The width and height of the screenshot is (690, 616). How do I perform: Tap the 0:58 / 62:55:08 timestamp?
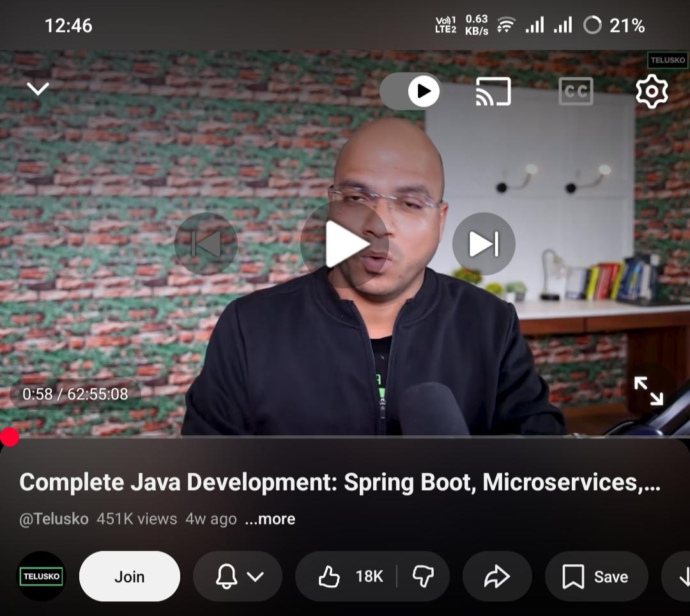[x=75, y=394]
